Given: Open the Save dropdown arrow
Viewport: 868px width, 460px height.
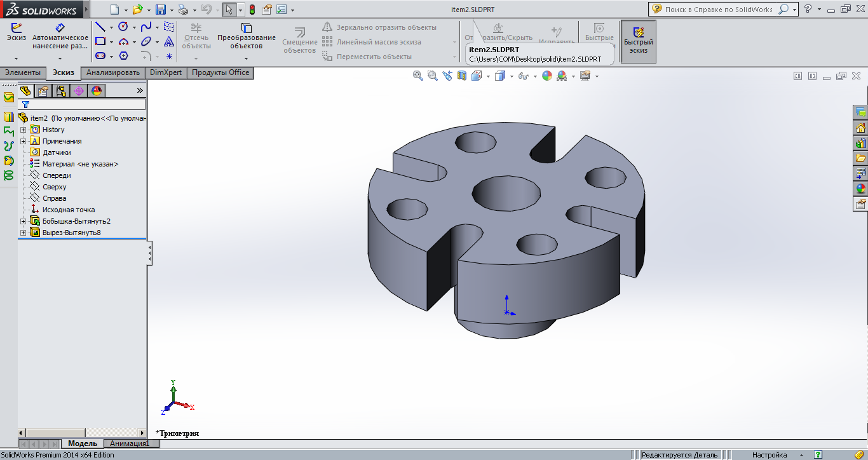Looking at the screenshot, I should click(172, 10).
